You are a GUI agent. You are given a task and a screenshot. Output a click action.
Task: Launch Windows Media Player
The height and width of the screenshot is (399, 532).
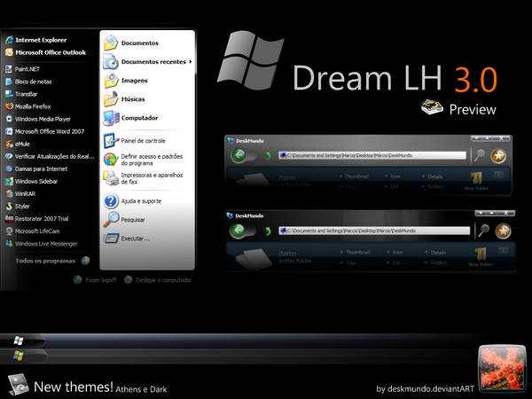38,119
